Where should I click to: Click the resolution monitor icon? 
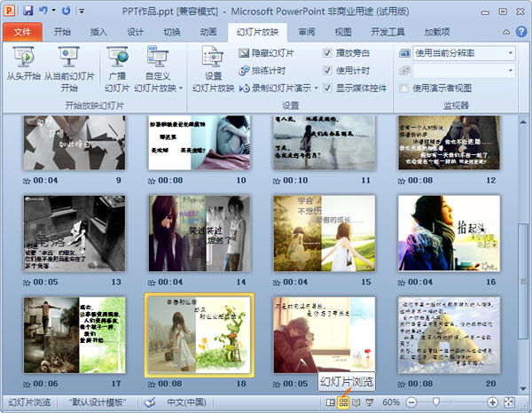pyautogui.click(x=404, y=53)
